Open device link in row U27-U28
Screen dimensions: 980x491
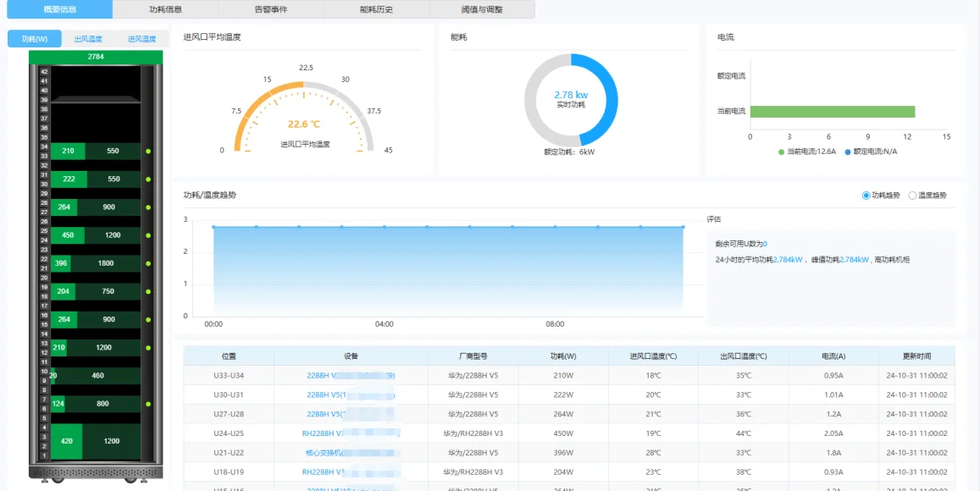click(x=351, y=414)
